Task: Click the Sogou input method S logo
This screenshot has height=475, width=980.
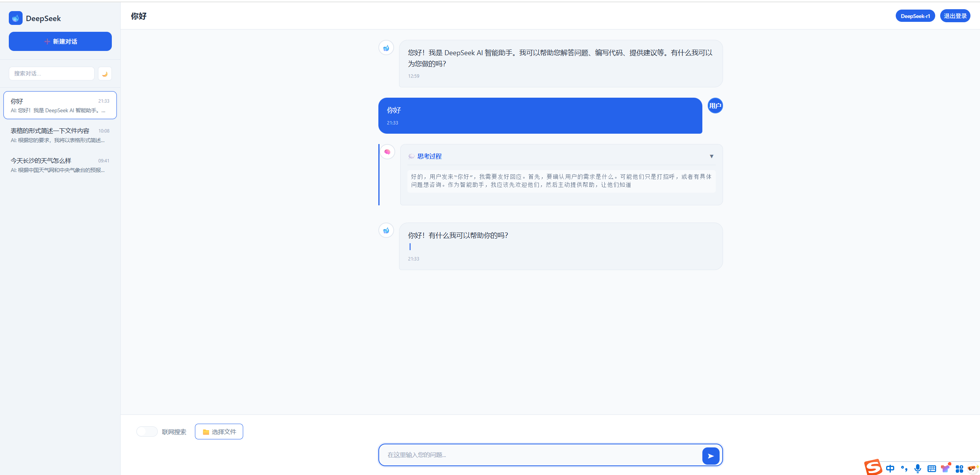Action: 873,467
